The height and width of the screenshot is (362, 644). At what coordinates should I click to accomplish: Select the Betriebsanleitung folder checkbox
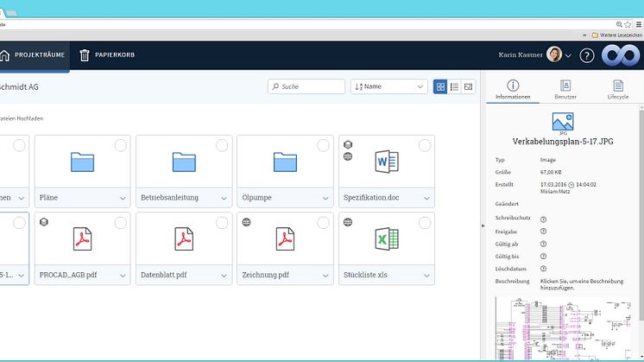222,145
